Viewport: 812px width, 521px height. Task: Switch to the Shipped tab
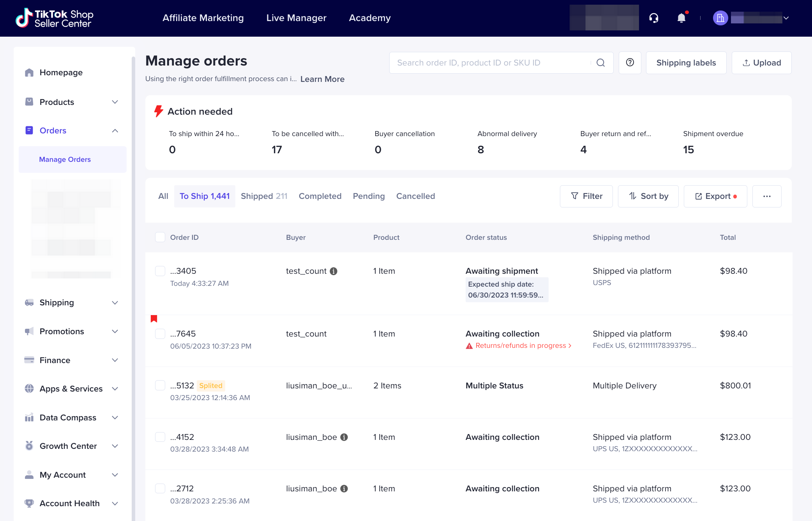(x=264, y=196)
